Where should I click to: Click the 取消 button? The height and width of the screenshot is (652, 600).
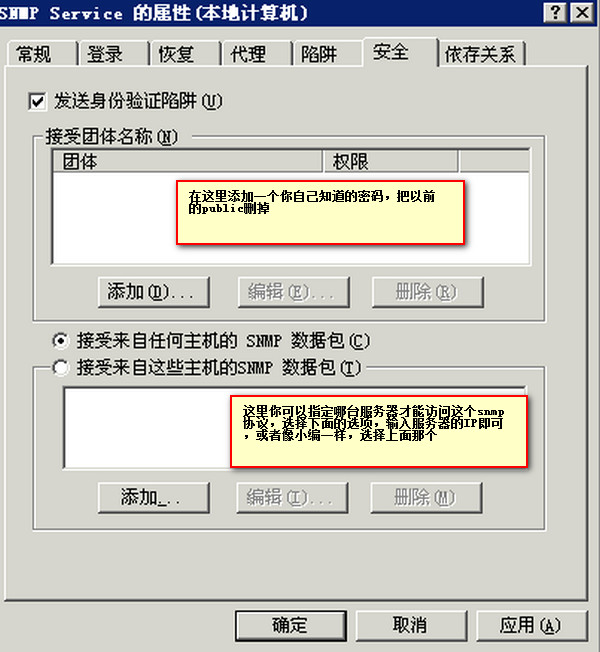tap(411, 625)
